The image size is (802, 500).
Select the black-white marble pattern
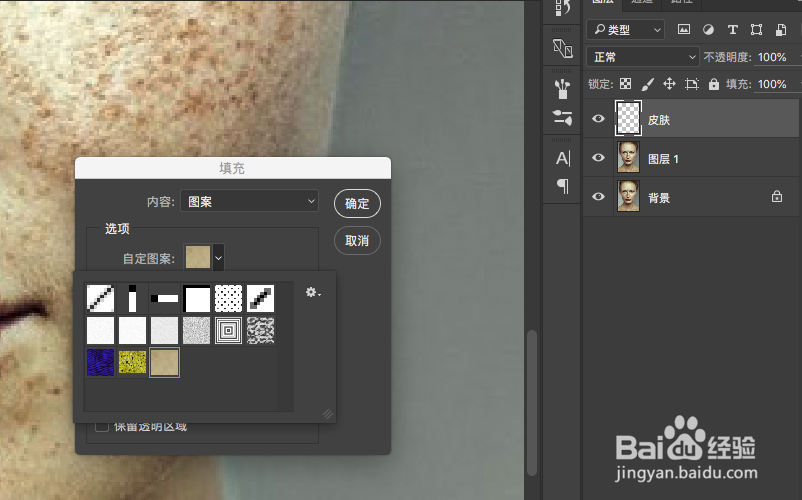click(260, 330)
